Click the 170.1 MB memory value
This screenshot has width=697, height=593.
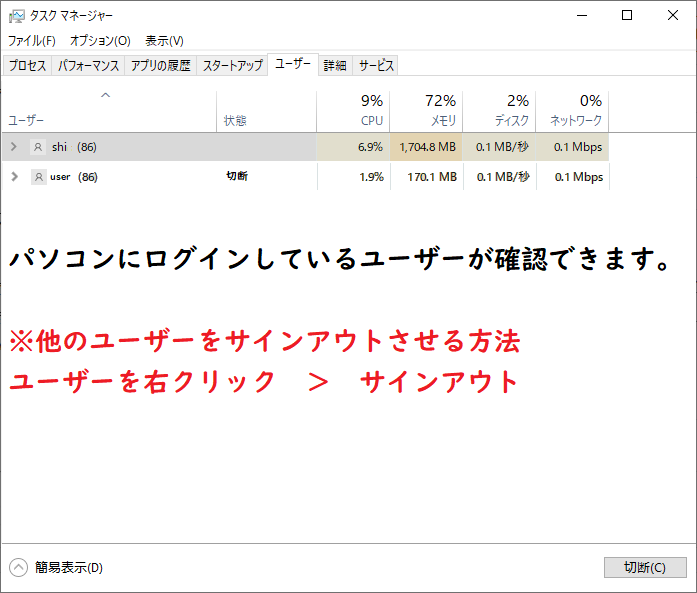[432, 177]
